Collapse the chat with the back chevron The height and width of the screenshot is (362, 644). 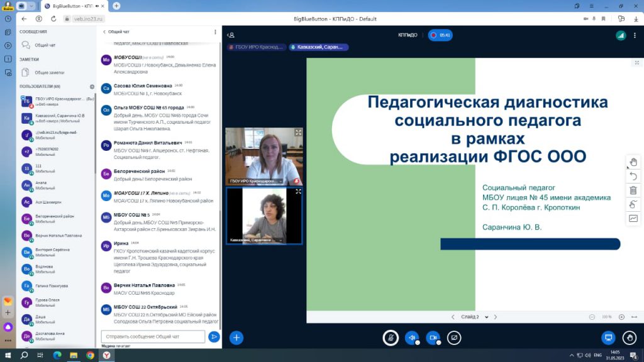(104, 31)
